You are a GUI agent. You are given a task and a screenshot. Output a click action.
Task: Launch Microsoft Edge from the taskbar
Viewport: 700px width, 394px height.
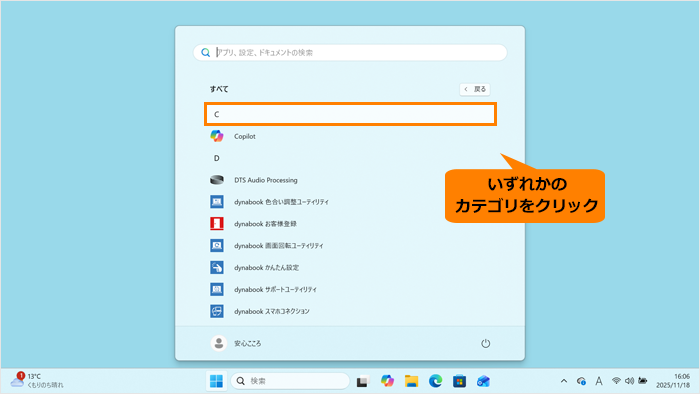435,381
